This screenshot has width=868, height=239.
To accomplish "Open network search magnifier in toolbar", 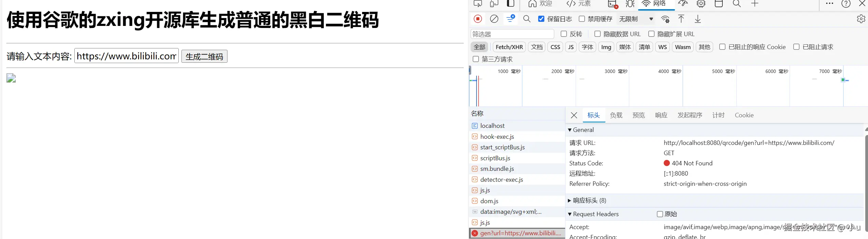I will (x=527, y=19).
